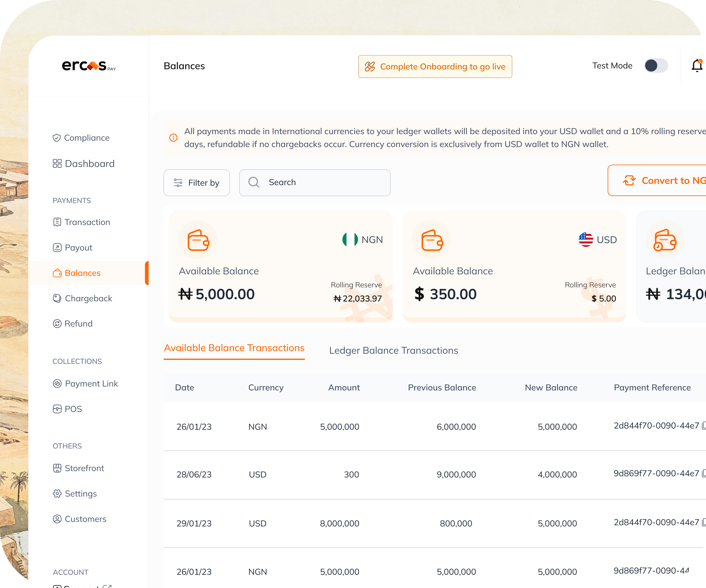This screenshot has width=706, height=588.
Task: Select Available Balance Transactions tab
Action: click(x=234, y=348)
